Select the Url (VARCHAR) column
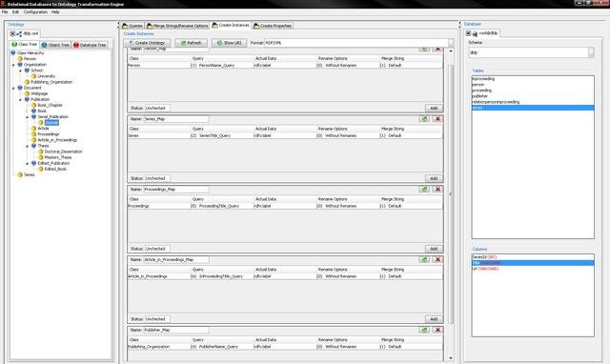Viewport: 610px width, 364px height. point(533,269)
